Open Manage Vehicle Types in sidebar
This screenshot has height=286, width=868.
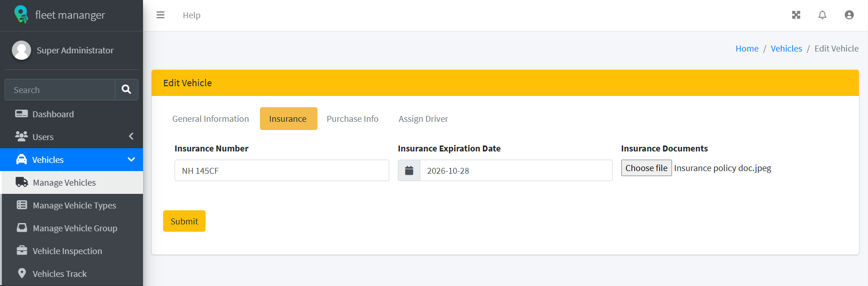click(x=74, y=205)
